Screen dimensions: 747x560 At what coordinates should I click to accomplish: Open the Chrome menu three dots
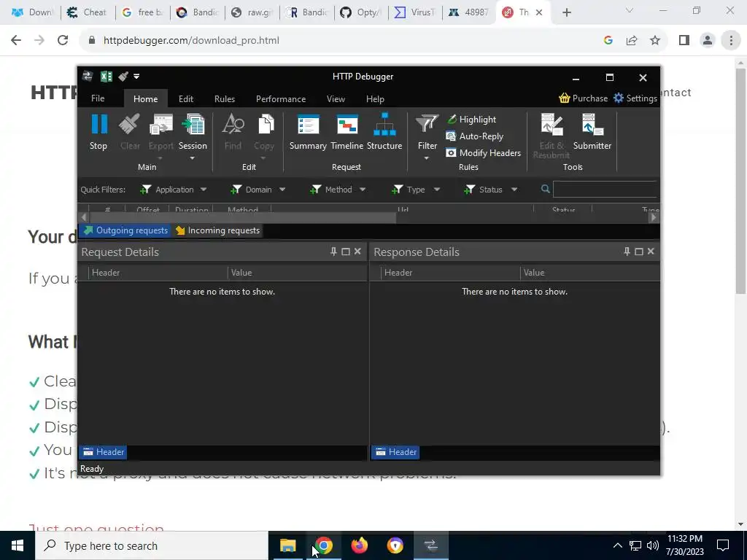point(731,41)
